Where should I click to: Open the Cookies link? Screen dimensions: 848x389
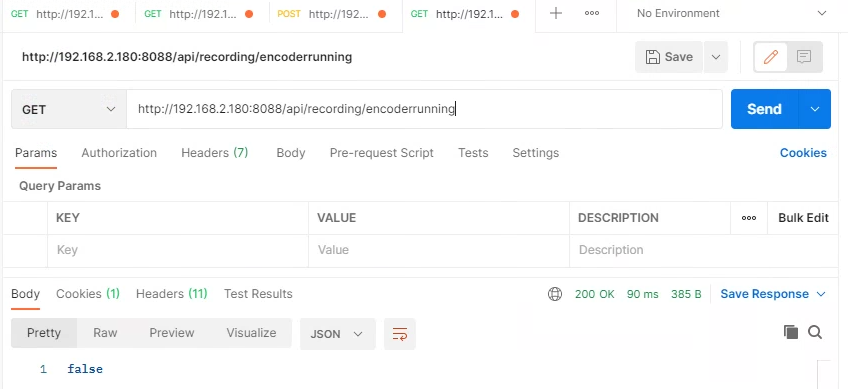click(x=803, y=153)
